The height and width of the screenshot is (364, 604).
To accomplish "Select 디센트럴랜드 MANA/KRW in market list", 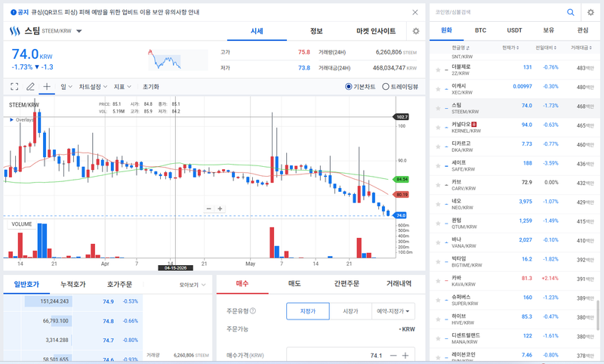I will coord(514,338).
